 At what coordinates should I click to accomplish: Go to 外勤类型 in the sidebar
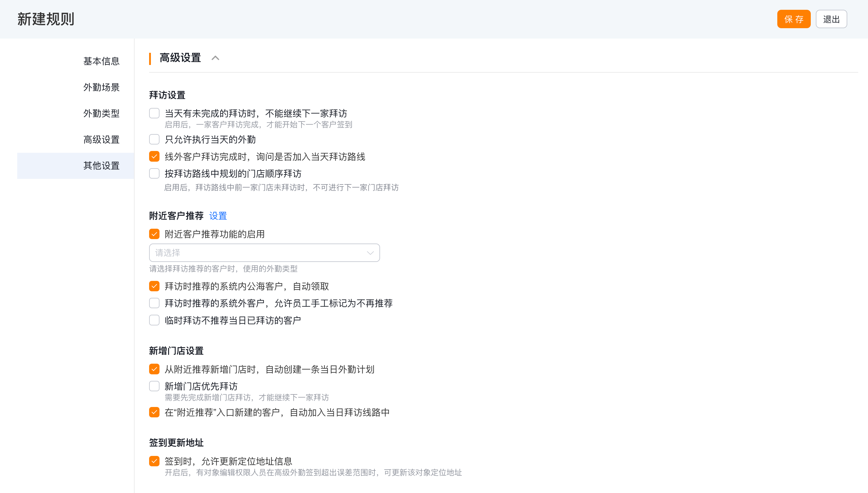click(101, 113)
